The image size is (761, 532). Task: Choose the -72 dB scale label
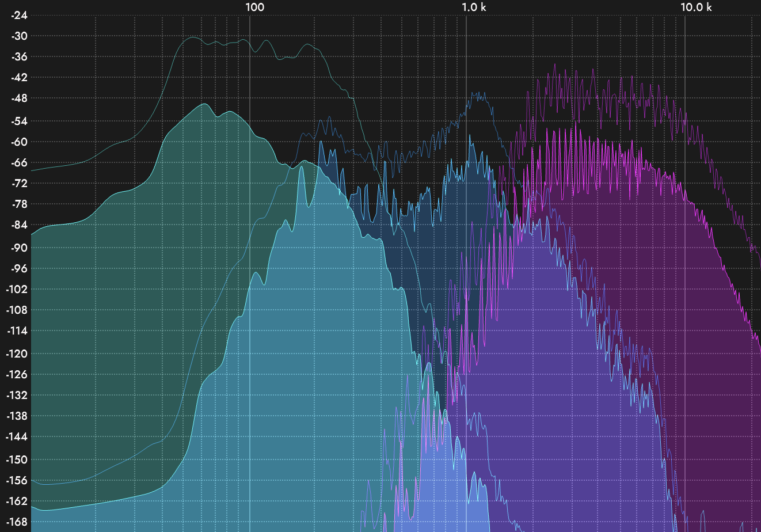pos(19,183)
